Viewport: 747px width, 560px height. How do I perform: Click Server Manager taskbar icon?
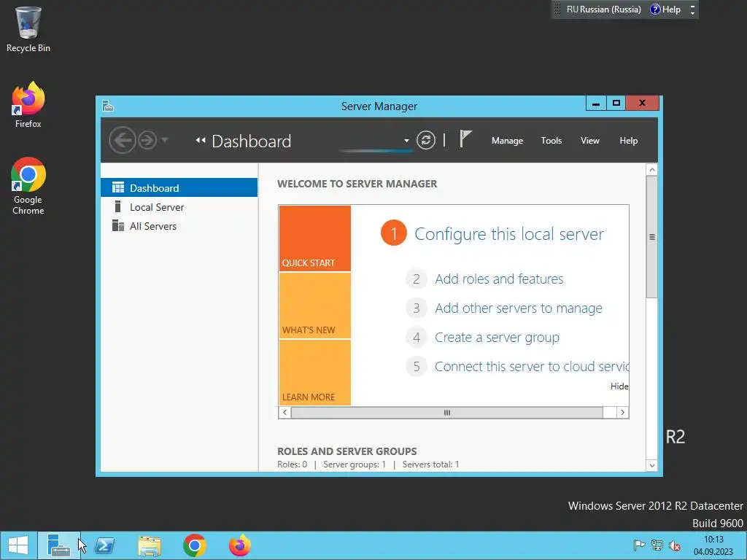[59, 545]
